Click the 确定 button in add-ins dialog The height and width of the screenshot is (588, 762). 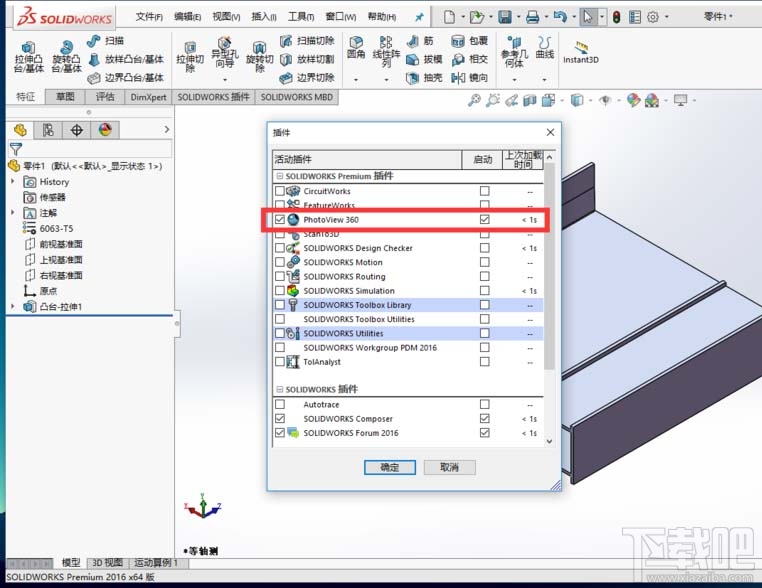[390, 467]
